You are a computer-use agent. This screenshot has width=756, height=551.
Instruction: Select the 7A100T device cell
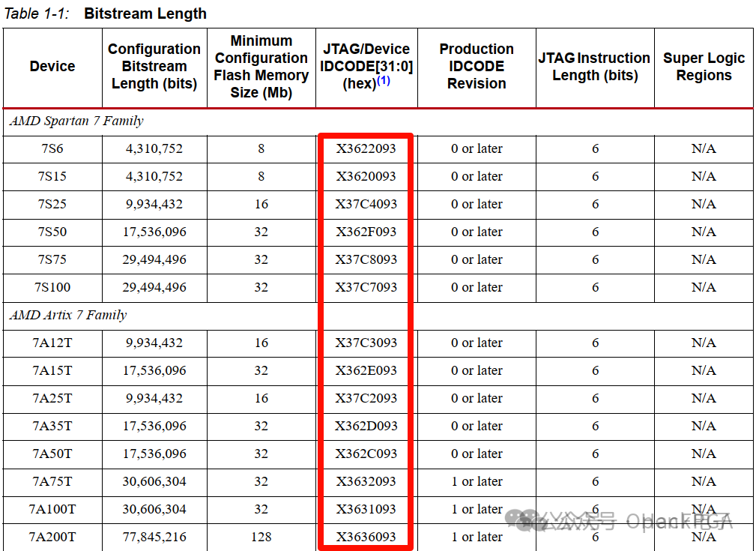coord(52,509)
